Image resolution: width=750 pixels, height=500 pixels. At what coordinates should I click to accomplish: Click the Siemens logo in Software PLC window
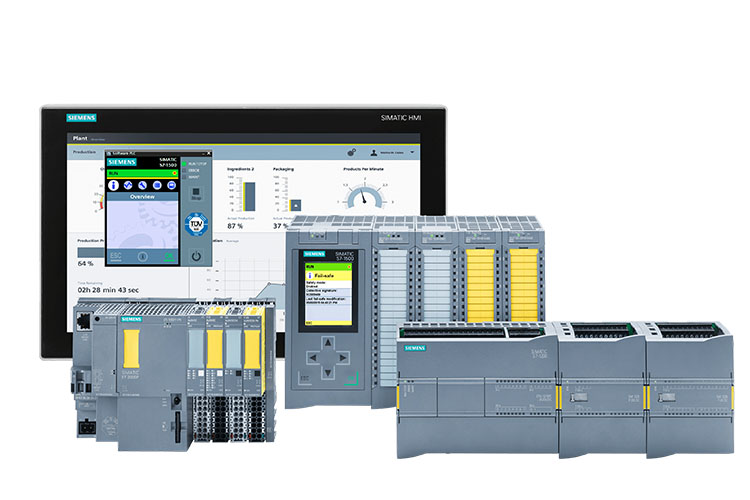tap(122, 162)
